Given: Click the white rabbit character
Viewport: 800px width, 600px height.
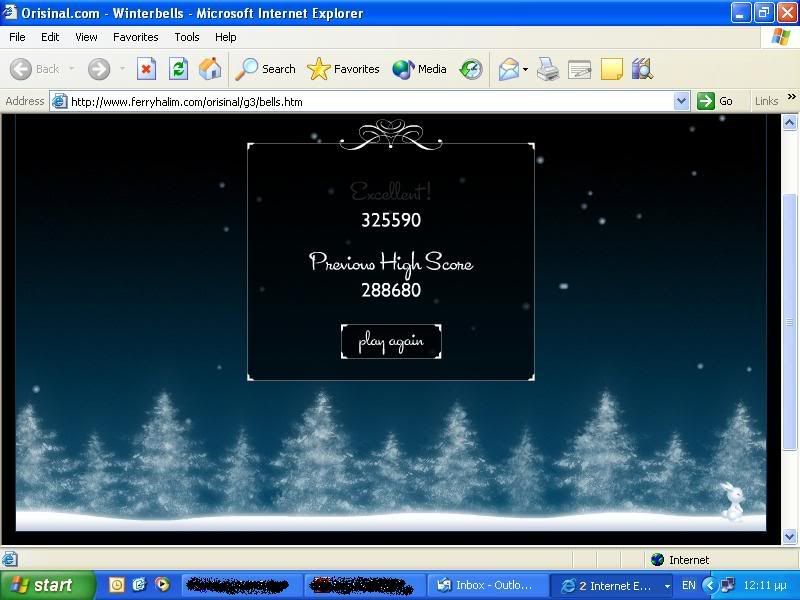Looking at the screenshot, I should pos(733,503).
